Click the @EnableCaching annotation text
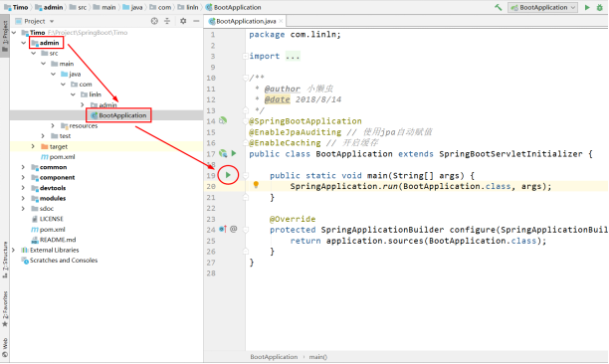This screenshot has width=609, height=364. pyautogui.click(x=285, y=143)
